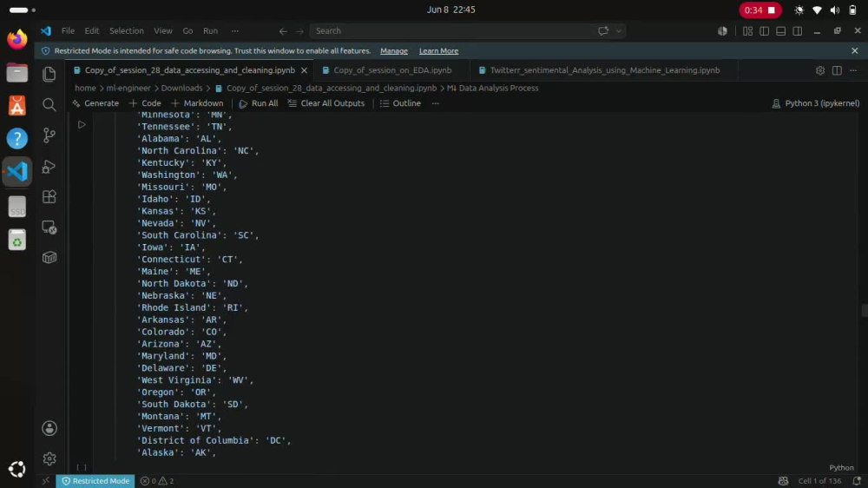
Task: Open more editor actions ellipsis
Action: 853,70
